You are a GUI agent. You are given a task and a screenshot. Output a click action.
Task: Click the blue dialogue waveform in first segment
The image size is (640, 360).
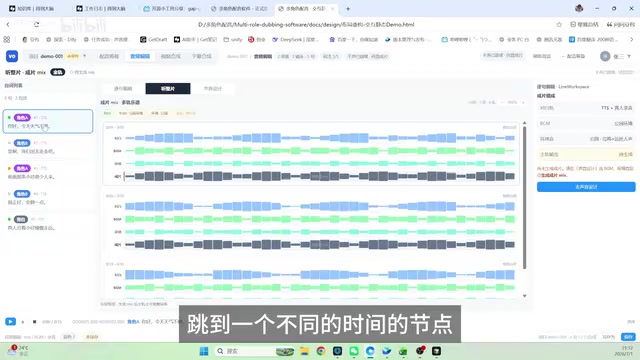(320, 138)
